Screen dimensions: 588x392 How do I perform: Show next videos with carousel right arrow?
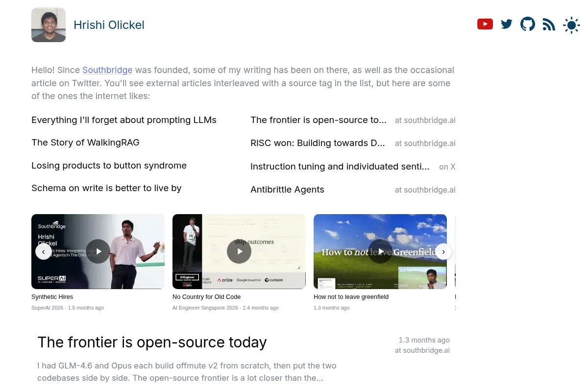pos(443,251)
